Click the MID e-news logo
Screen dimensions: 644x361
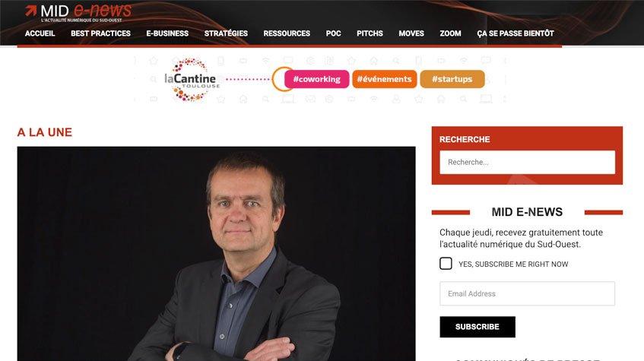(78, 12)
